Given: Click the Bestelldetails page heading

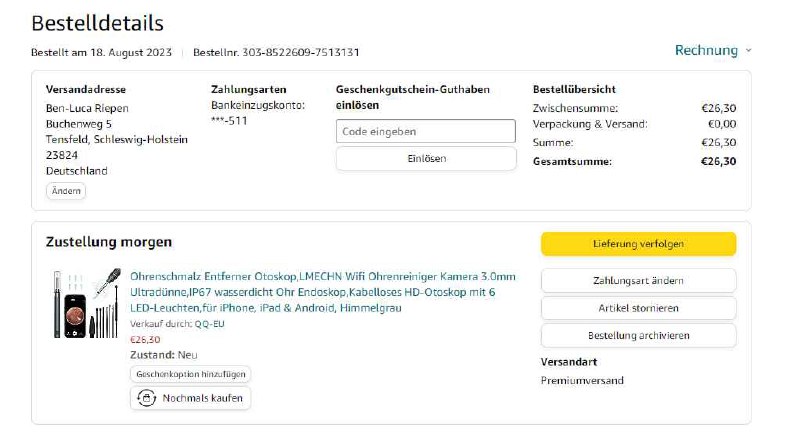Looking at the screenshot, I should [97, 22].
